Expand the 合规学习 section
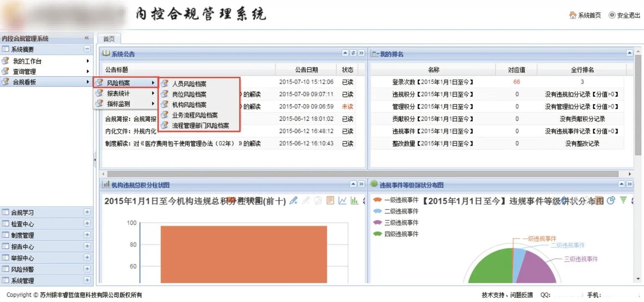 (87, 212)
